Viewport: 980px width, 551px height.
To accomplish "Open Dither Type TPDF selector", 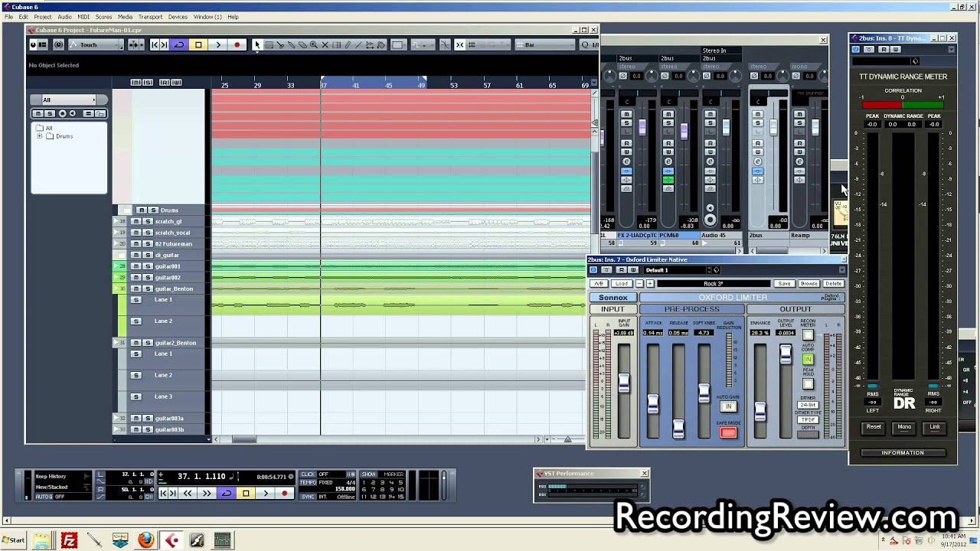I will 808,419.
